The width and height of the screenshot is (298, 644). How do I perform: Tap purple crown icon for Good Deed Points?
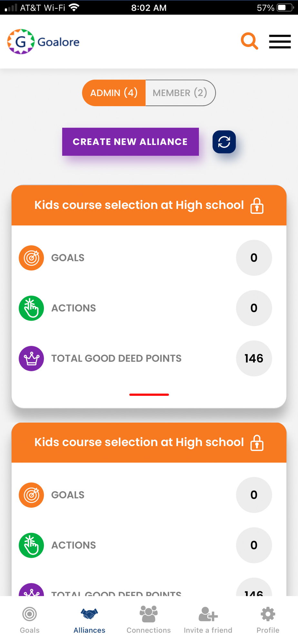[31, 358]
